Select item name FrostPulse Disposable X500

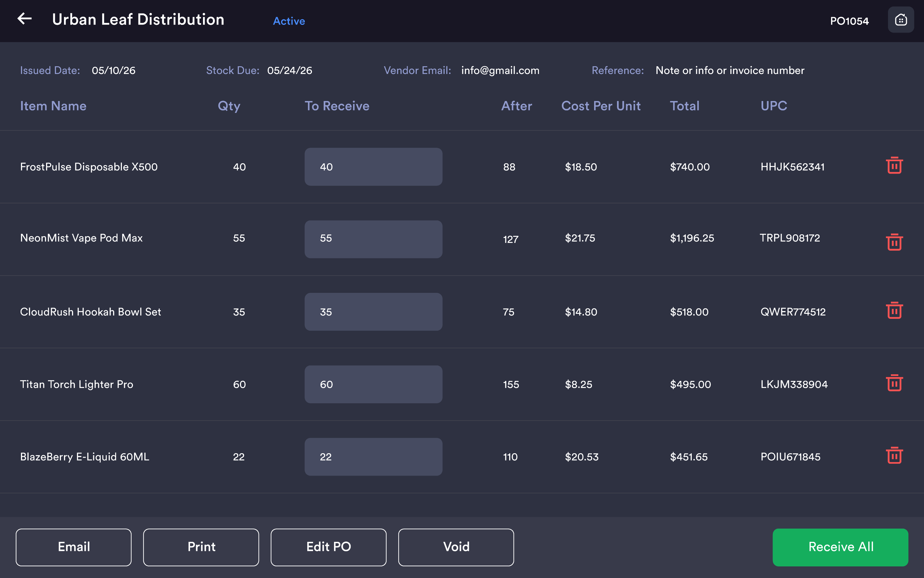(89, 167)
